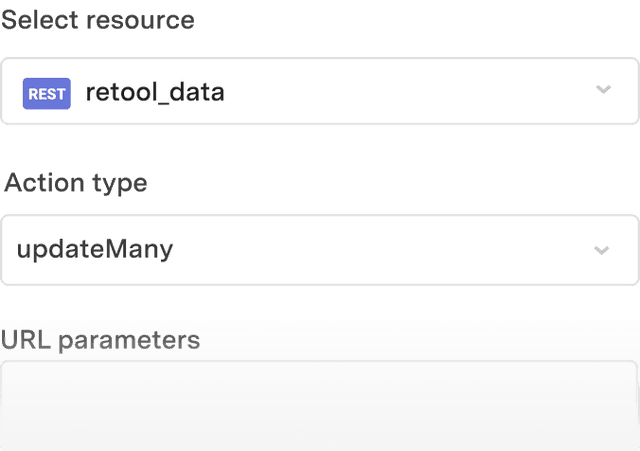Change the action from updateMany
The height and width of the screenshot is (451, 640).
pyautogui.click(x=319, y=250)
